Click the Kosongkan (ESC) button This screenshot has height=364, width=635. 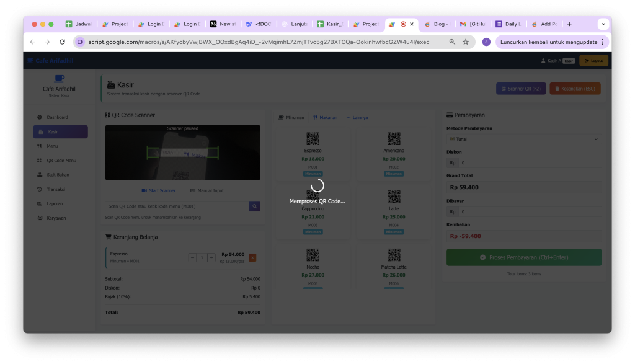tap(575, 89)
